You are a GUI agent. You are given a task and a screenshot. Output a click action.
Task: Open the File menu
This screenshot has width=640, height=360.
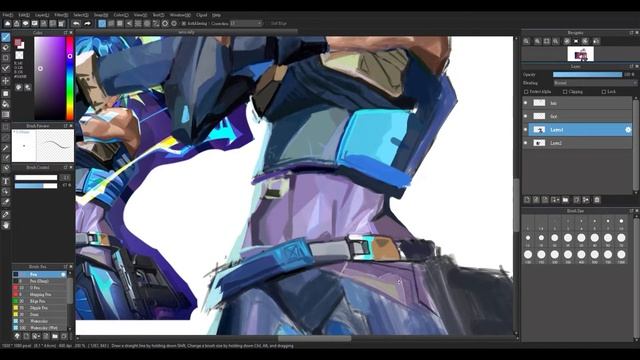pyautogui.click(x=8, y=15)
